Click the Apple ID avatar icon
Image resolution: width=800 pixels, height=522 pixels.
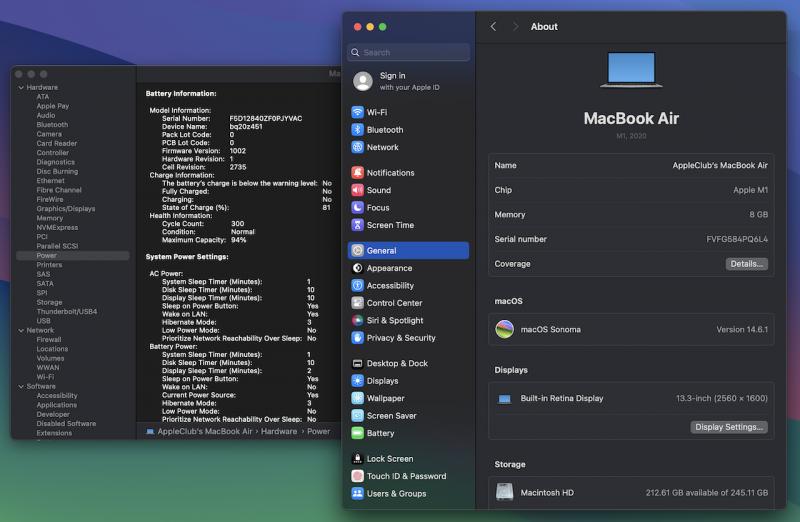(x=363, y=81)
